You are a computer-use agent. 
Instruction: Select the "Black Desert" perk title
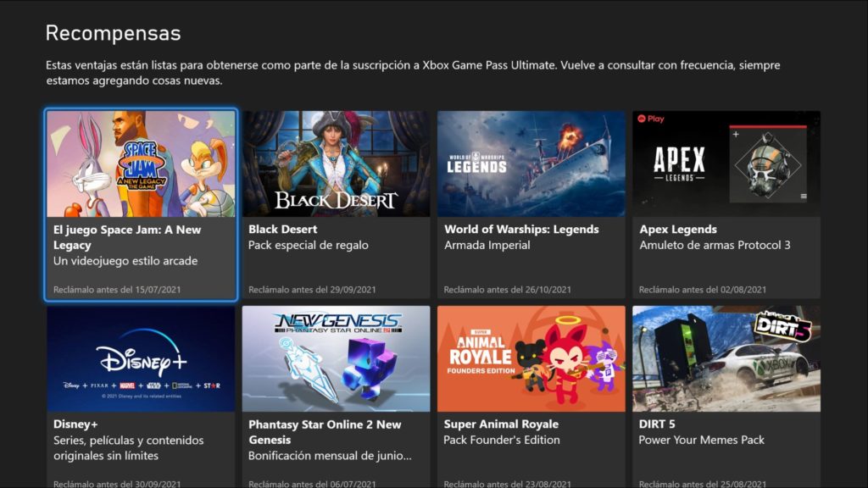click(x=283, y=229)
